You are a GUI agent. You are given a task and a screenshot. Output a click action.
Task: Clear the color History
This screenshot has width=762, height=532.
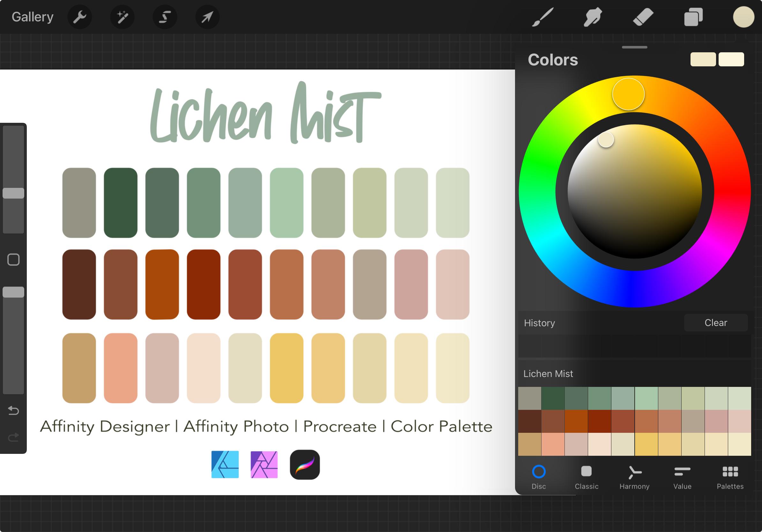point(716,323)
